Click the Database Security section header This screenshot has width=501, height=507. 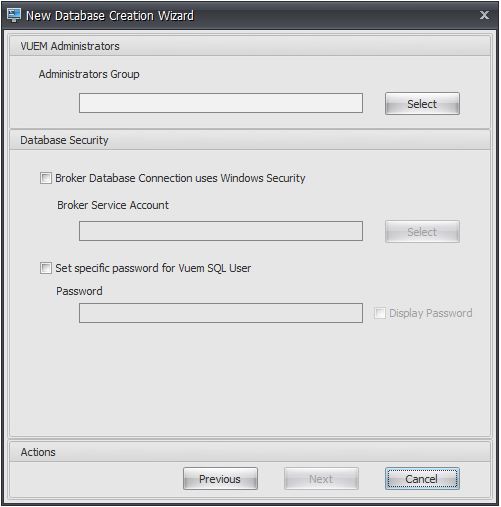point(250,140)
